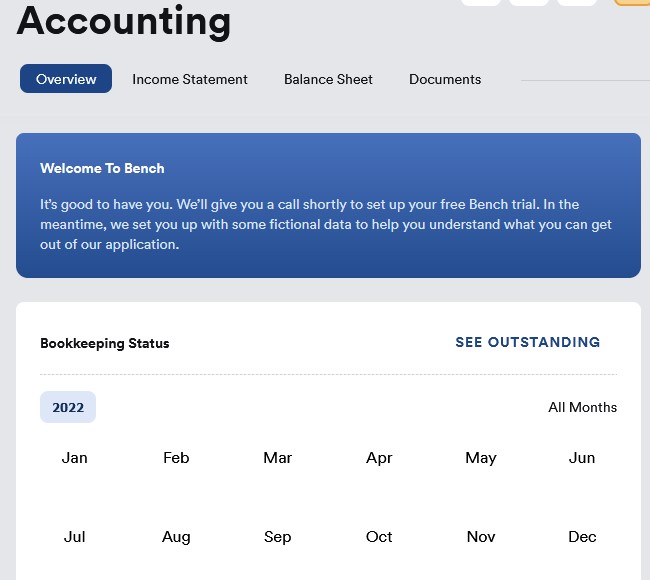This screenshot has height=580, width=650.
Task: Click the Accounting page title
Action: (x=124, y=22)
